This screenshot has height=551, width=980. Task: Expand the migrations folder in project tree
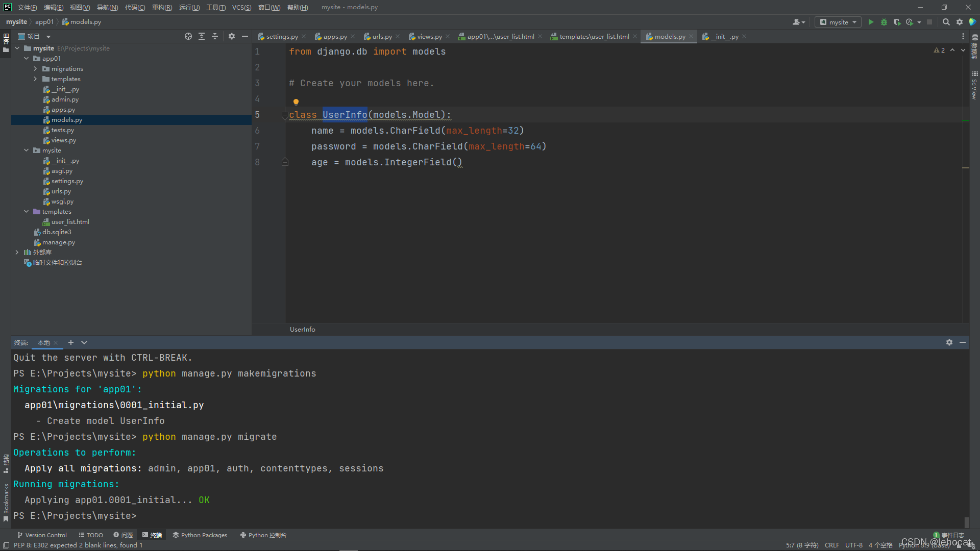pos(35,69)
